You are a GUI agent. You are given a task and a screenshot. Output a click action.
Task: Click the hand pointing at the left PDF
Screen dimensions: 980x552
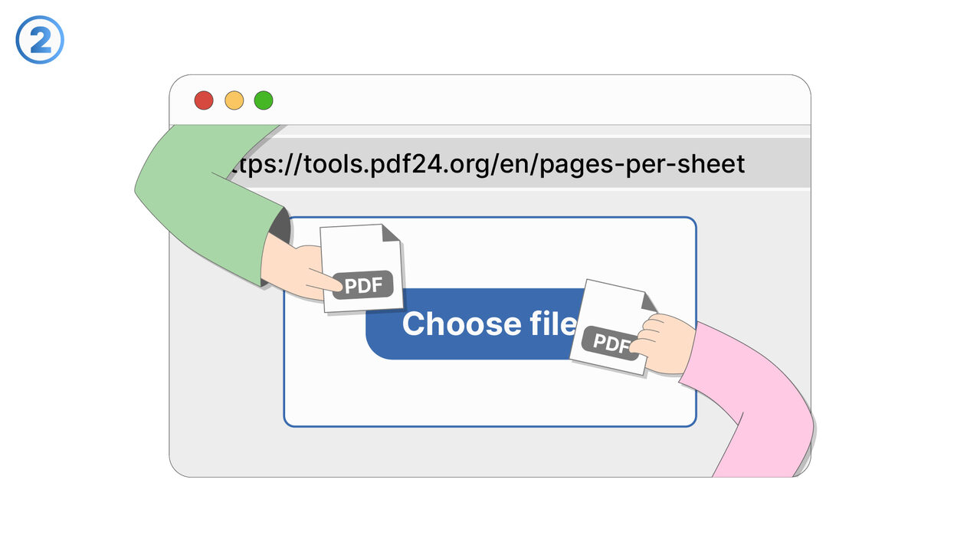tap(295, 270)
